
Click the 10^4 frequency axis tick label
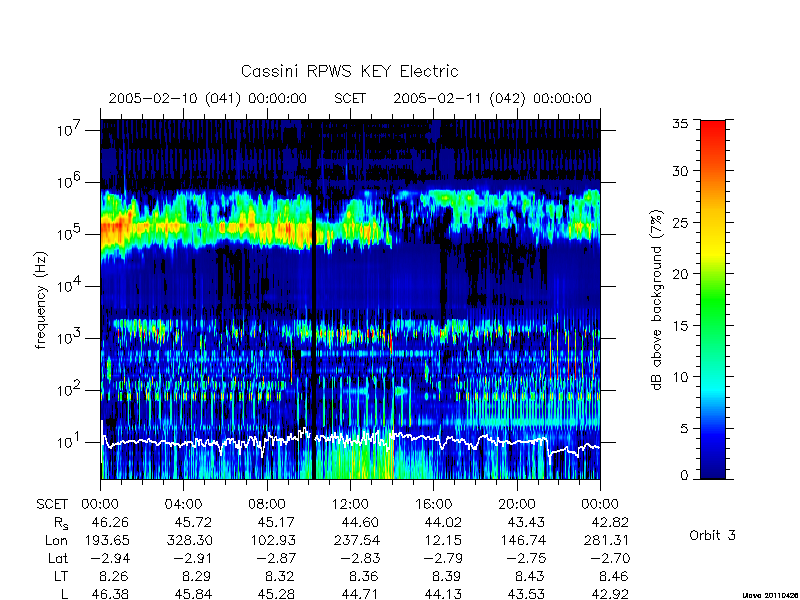point(68,285)
